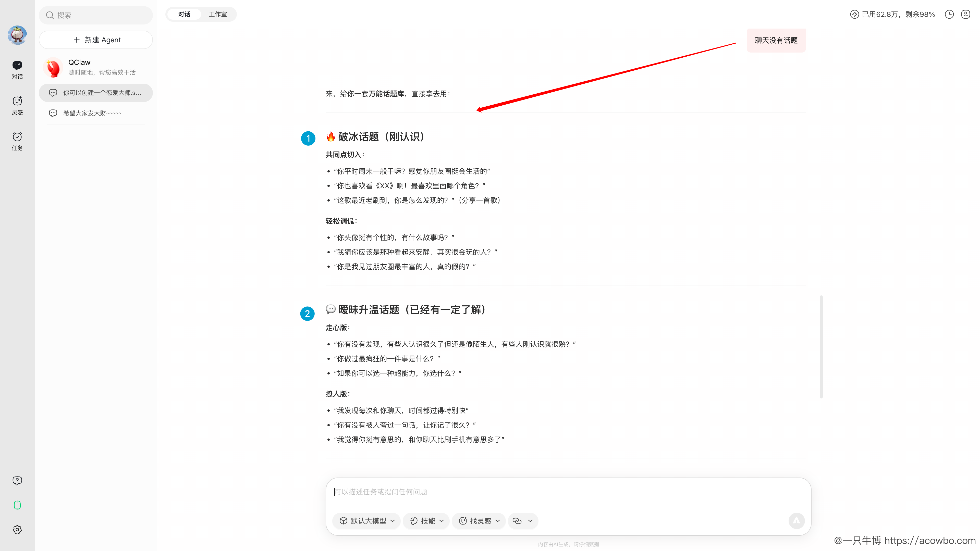
Task: Open the help question-mark icon
Action: point(17,480)
